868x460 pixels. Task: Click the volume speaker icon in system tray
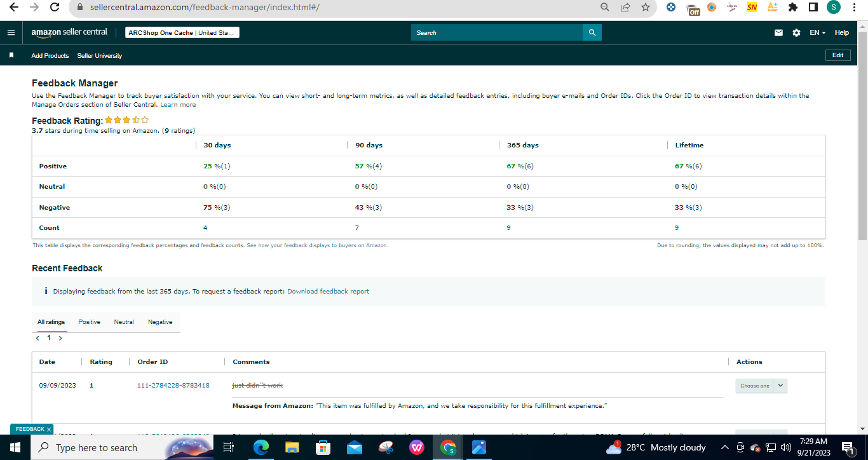tap(786, 448)
